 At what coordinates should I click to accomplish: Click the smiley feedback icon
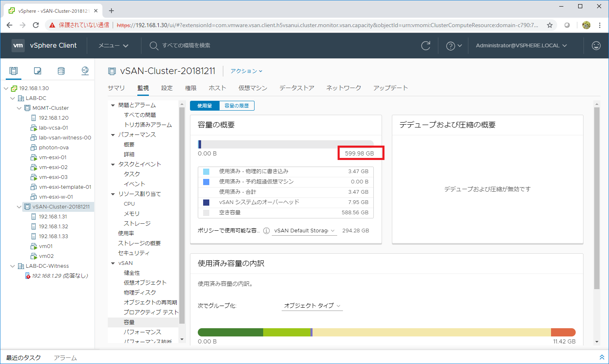[x=596, y=46]
